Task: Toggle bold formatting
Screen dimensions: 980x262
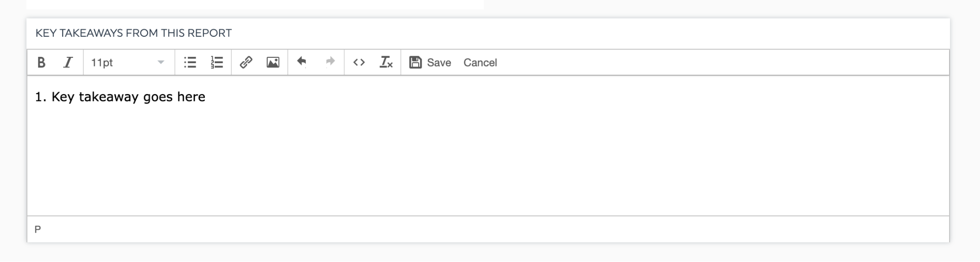Action: tap(41, 62)
